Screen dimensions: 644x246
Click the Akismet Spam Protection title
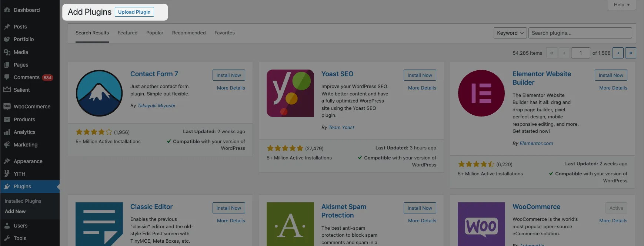pyautogui.click(x=344, y=211)
